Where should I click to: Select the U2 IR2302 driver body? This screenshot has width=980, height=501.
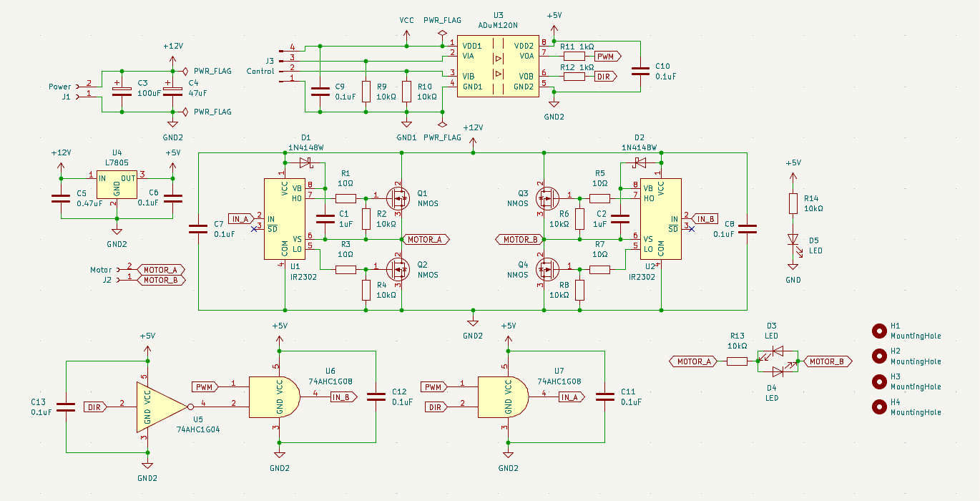660,218
